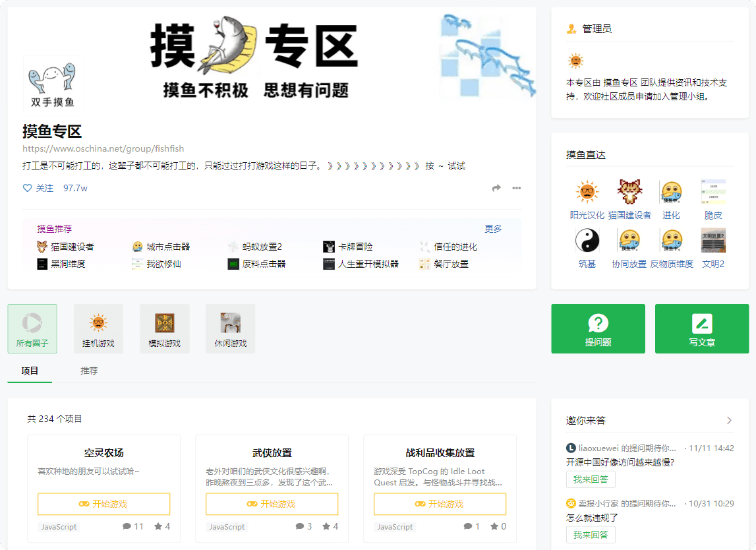
Task: Start game for 战利品收集放置
Action: click(440, 504)
